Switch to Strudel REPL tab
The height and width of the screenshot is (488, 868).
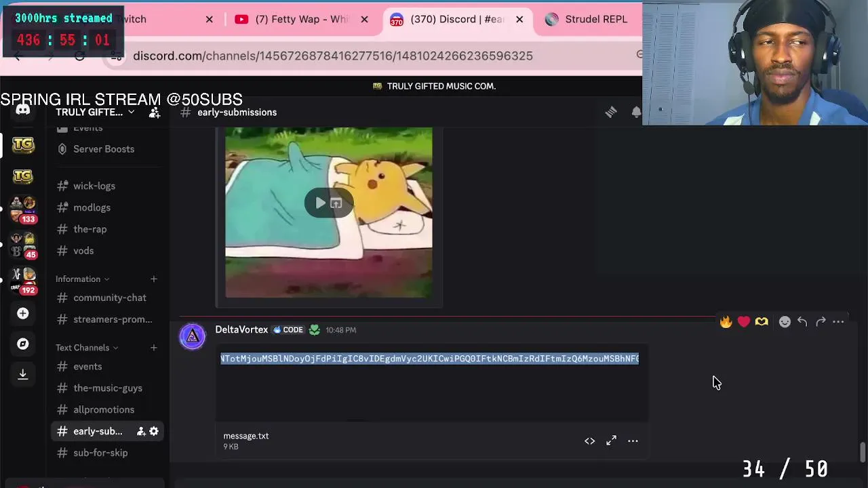587,19
